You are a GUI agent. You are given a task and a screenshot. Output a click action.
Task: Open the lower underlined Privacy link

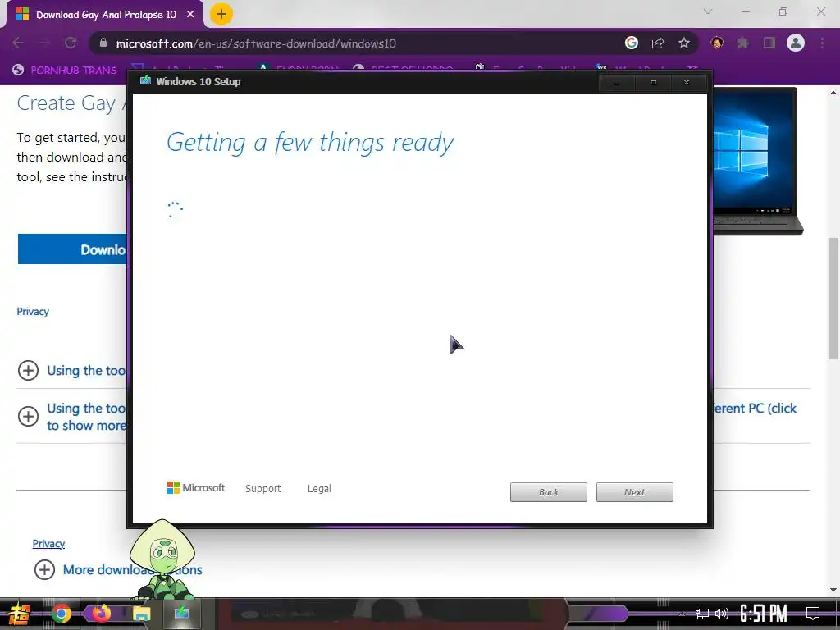48,544
